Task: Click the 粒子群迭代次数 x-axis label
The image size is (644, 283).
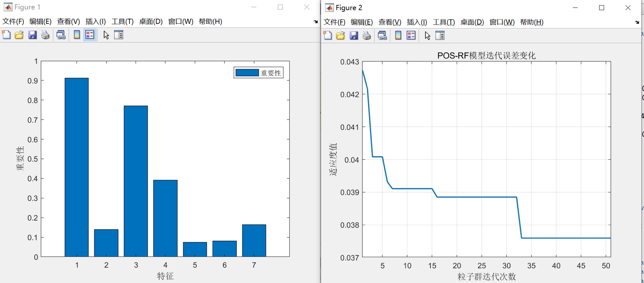Action: 487,277
